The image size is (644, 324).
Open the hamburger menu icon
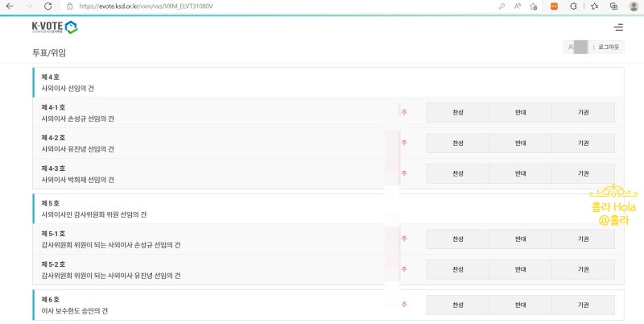618,27
